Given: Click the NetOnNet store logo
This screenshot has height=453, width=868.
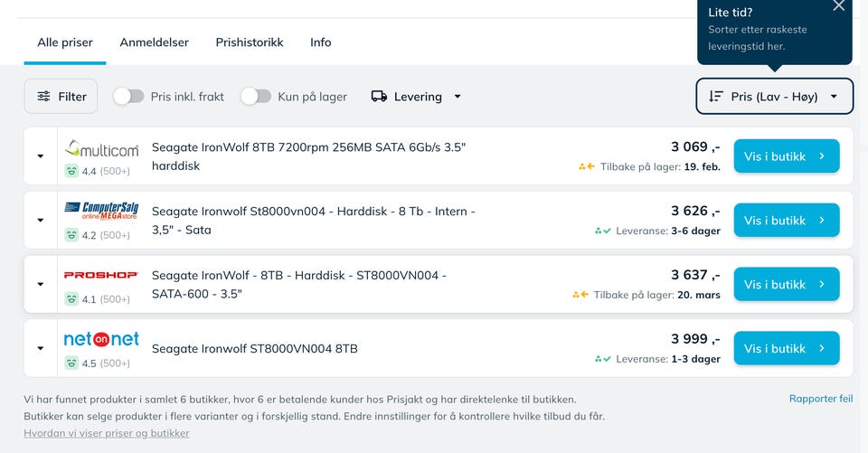Looking at the screenshot, I should pos(101,339).
